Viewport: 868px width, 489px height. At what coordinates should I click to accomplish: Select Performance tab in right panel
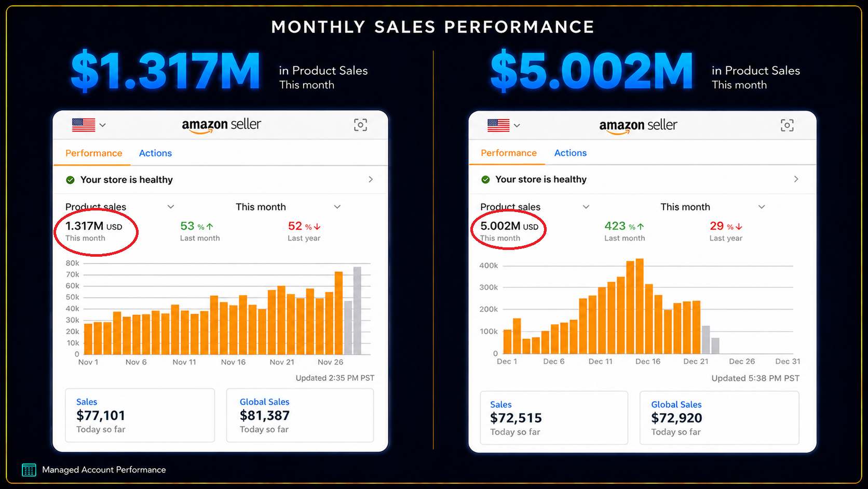(509, 153)
